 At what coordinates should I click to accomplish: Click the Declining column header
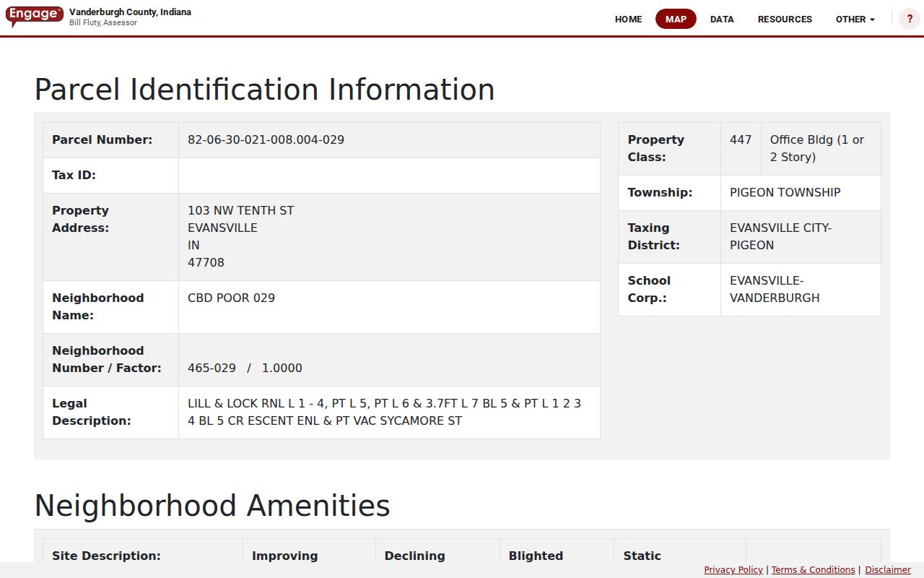(x=414, y=556)
